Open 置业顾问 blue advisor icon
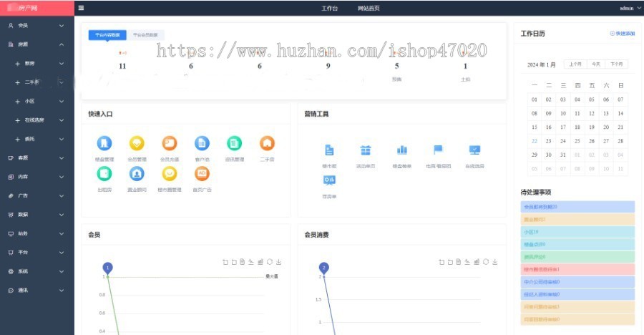 point(137,173)
